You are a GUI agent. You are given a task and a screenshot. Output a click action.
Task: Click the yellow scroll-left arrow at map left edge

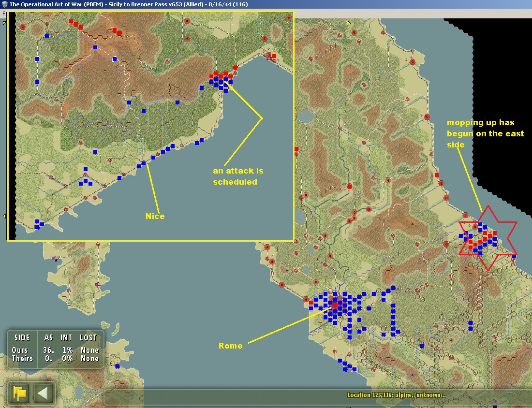point(4,216)
